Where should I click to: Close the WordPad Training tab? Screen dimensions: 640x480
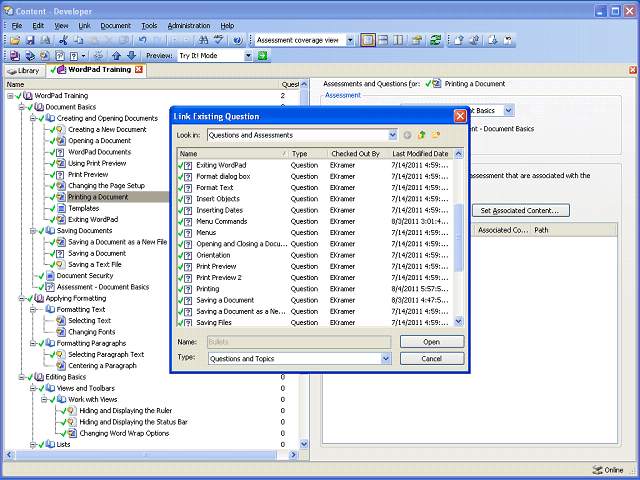[x=139, y=69]
